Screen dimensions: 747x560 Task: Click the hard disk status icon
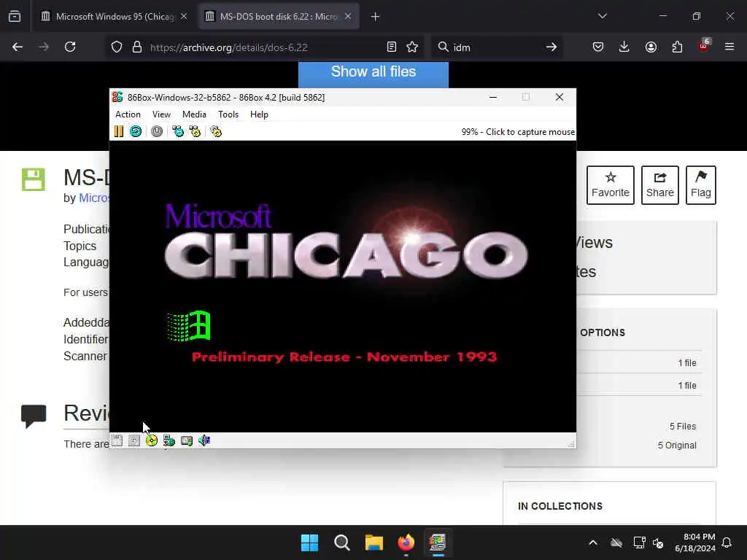tap(187, 440)
